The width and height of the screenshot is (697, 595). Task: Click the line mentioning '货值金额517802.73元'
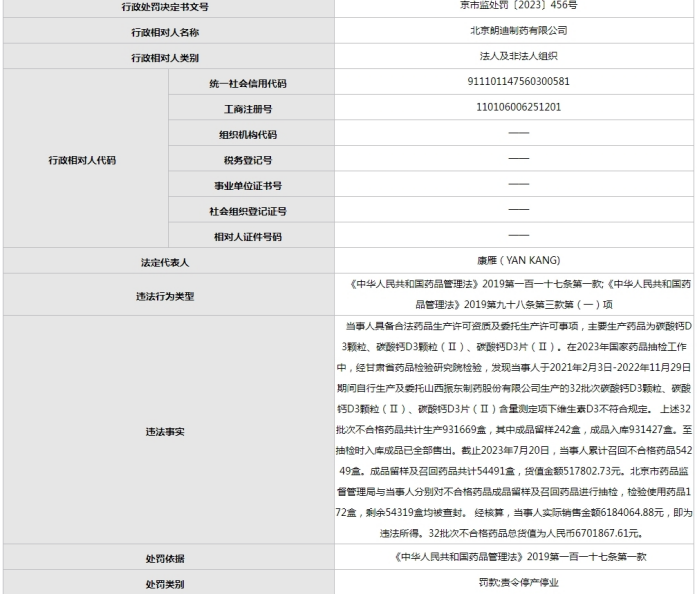coord(514,471)
